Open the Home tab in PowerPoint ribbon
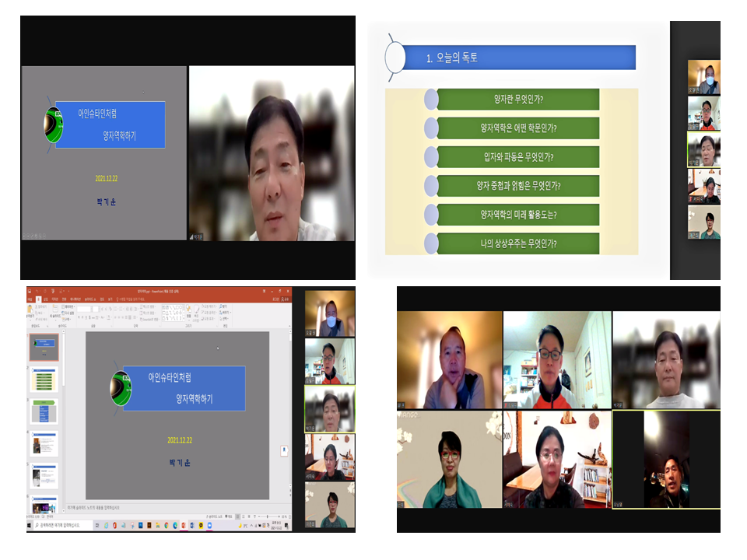 pos(39,299)
